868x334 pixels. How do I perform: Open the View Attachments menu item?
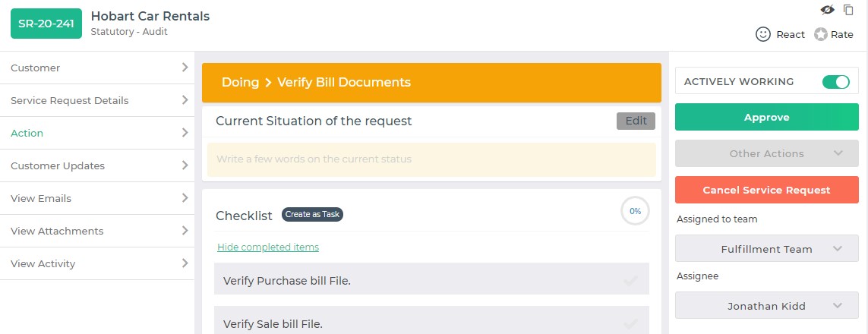click(97, 232)
